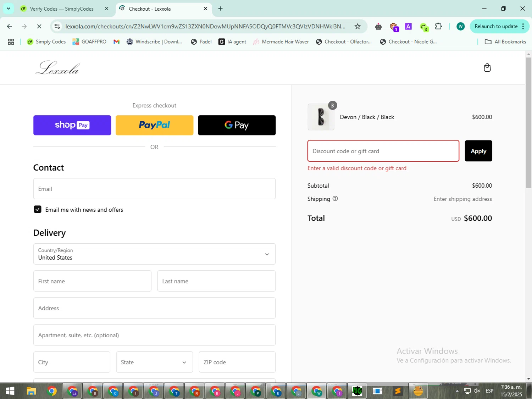The width and height of the screenshot is (532, 399).
Task: Open network tray icon
Action: click(x=467, y=391)
